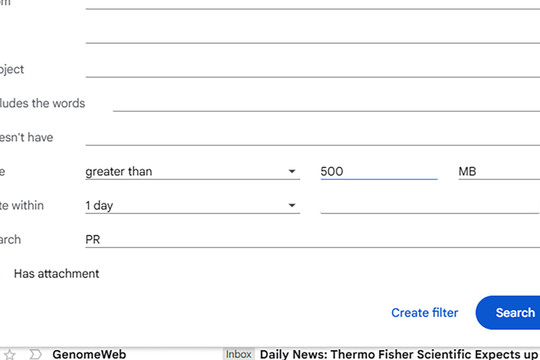Click the GenomeWeb sender name
This screenshot has width=540, height=360.
pyautogui.click(x=89, y=354)
